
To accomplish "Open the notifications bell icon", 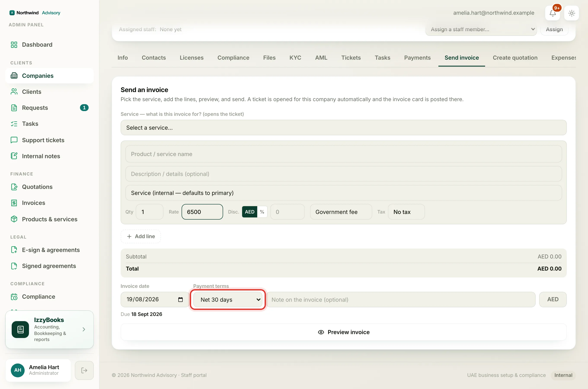I will coord(553,13).
